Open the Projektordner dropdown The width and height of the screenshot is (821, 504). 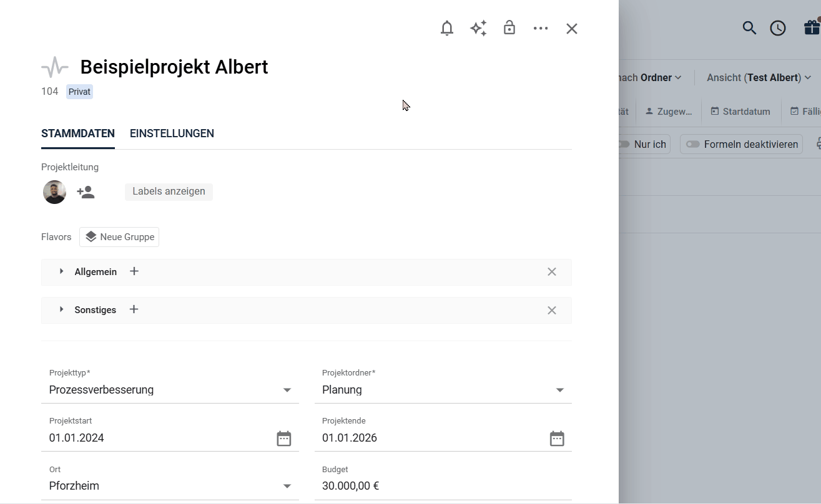(x=560, y=390)
